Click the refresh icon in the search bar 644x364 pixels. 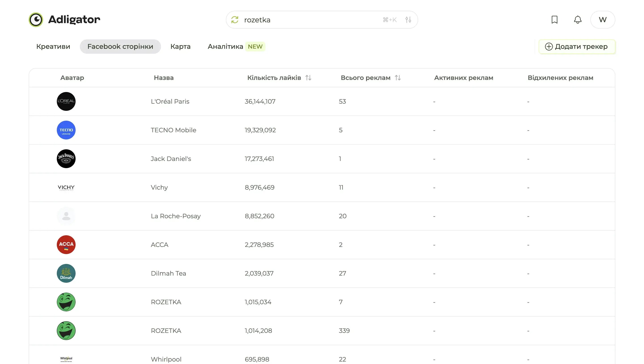click(235, 19)
